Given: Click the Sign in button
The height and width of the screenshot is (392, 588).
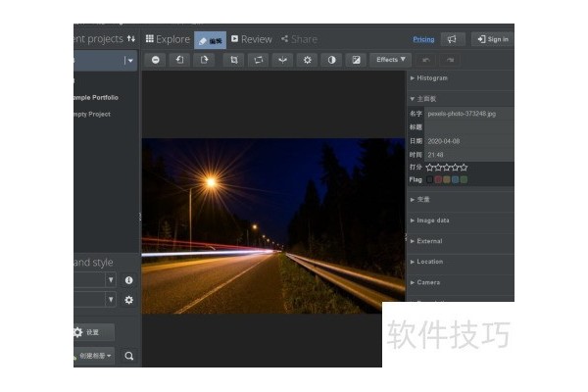Looking at the screenshot, I should [492, 39].
